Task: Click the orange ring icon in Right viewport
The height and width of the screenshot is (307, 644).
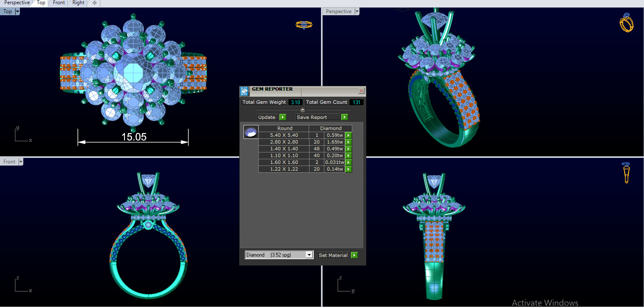Action: pos(626,173)
